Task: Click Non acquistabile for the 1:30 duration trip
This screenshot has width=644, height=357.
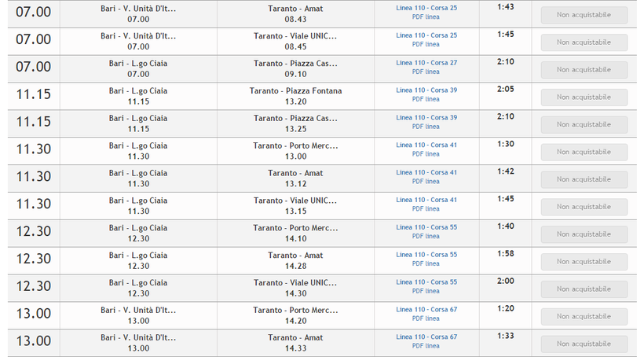Action: coord(584,153)
